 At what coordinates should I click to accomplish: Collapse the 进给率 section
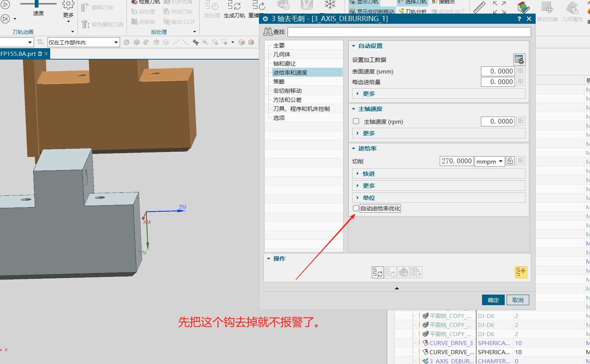tap(354, 149)
